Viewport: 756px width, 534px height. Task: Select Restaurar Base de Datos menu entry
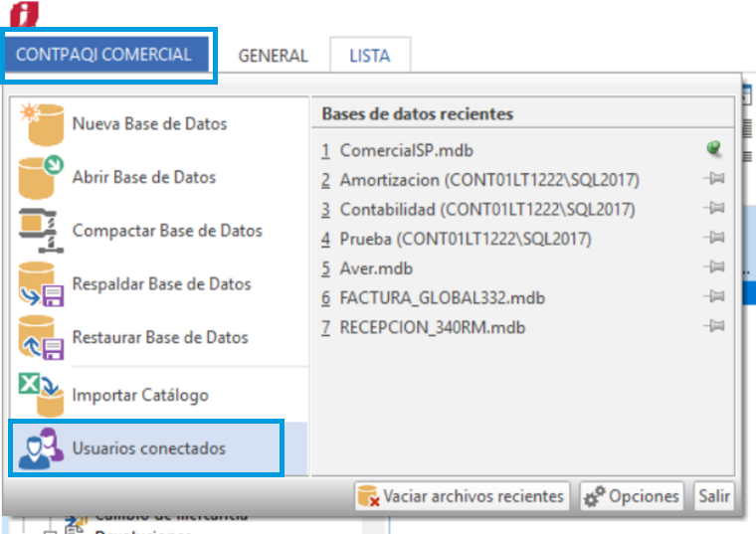click(159, 337)
